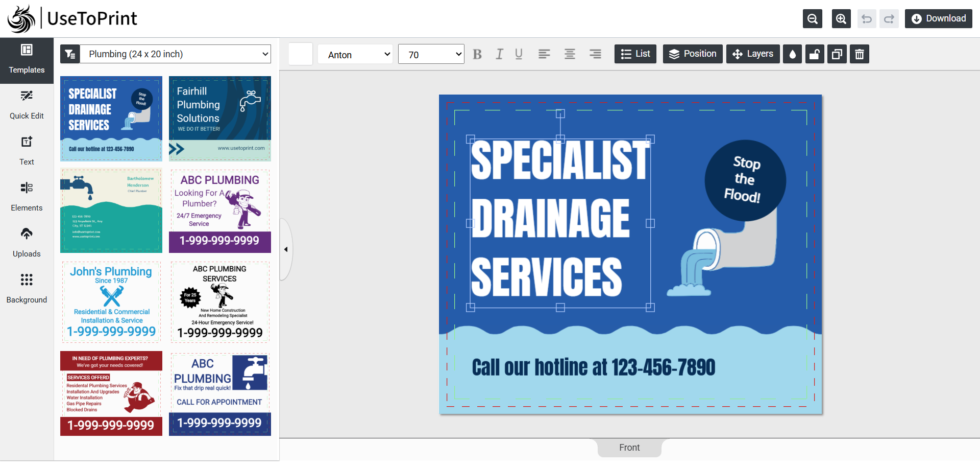Open the Quick Edit sidebar tab
This screenshot has height=466, width=980.
pyautogui.click(x=27, y=105)
